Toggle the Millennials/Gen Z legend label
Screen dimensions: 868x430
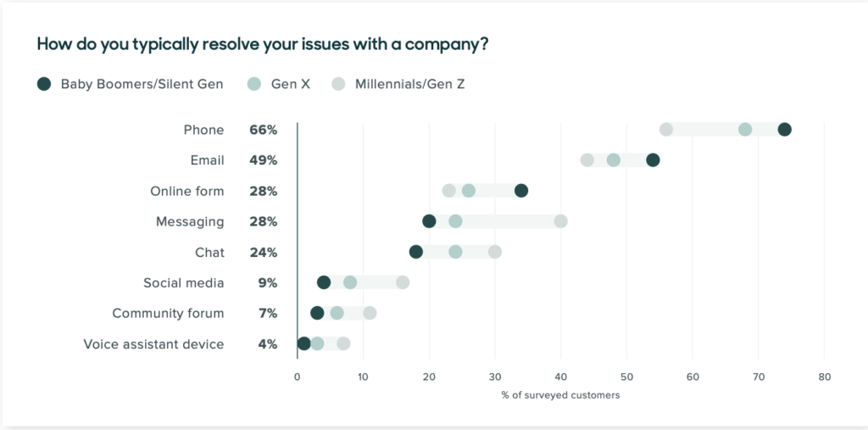(x=410, y=83)
